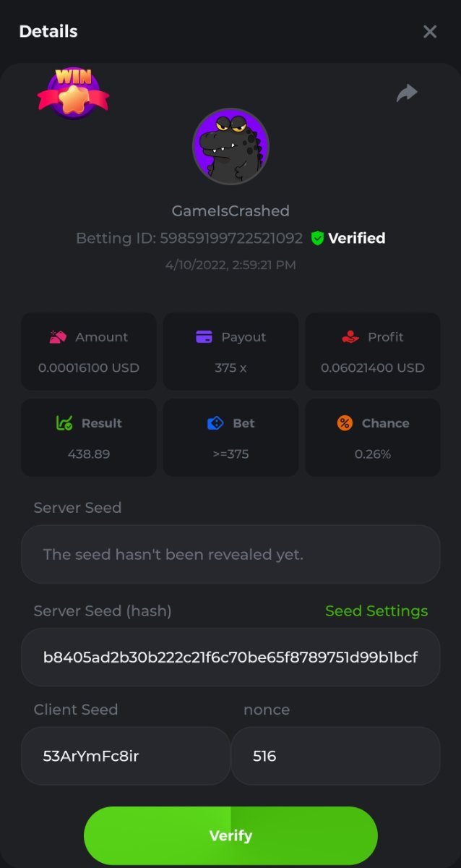Click the GameIsCrashed username
This screenshot has width=461, height=868.
click(x=231, y=211)
